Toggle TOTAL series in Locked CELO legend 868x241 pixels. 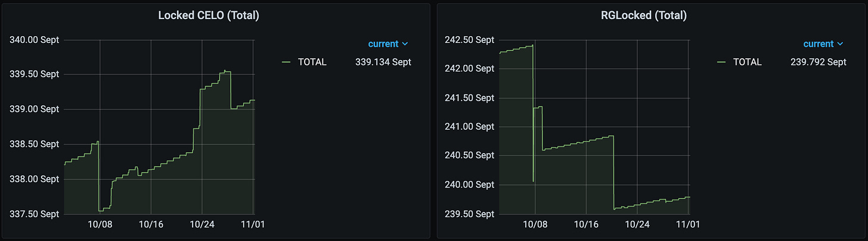312,62
